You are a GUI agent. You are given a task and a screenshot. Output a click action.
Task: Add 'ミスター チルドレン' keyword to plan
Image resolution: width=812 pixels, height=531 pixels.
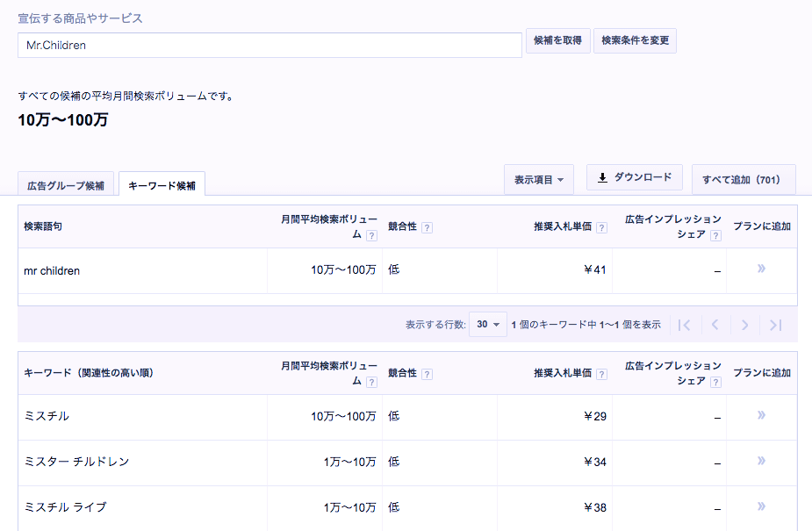coord(761,461)
